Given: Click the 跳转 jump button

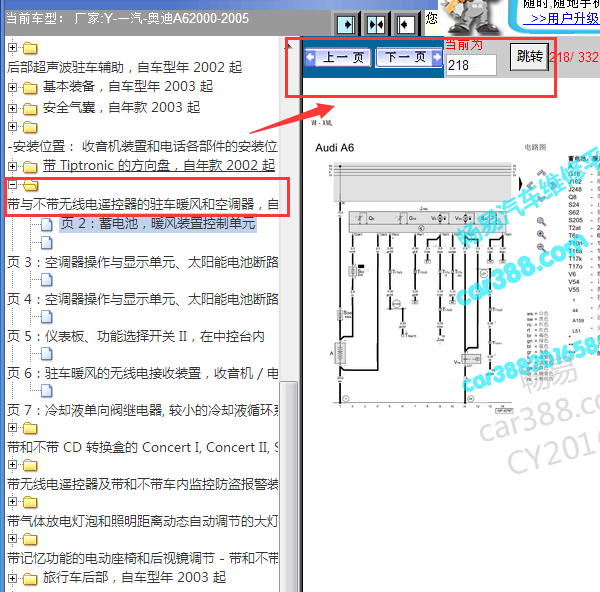Looking at the screenshot, I should coord(530,57).
